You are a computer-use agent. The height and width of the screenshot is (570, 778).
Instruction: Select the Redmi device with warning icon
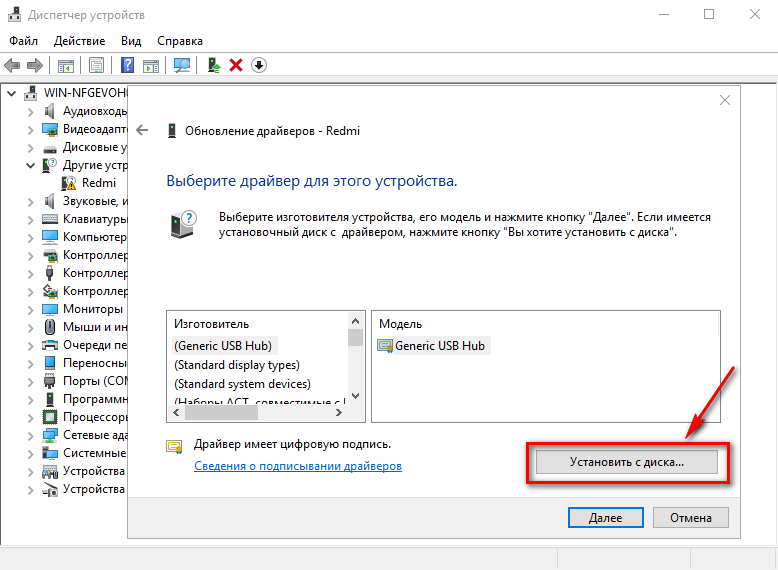(98, 183)
